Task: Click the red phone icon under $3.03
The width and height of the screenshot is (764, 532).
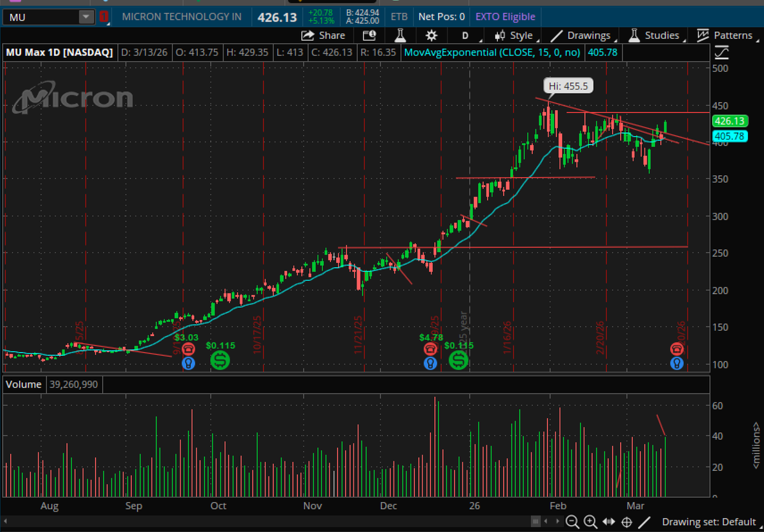Action: coord(188,349)
